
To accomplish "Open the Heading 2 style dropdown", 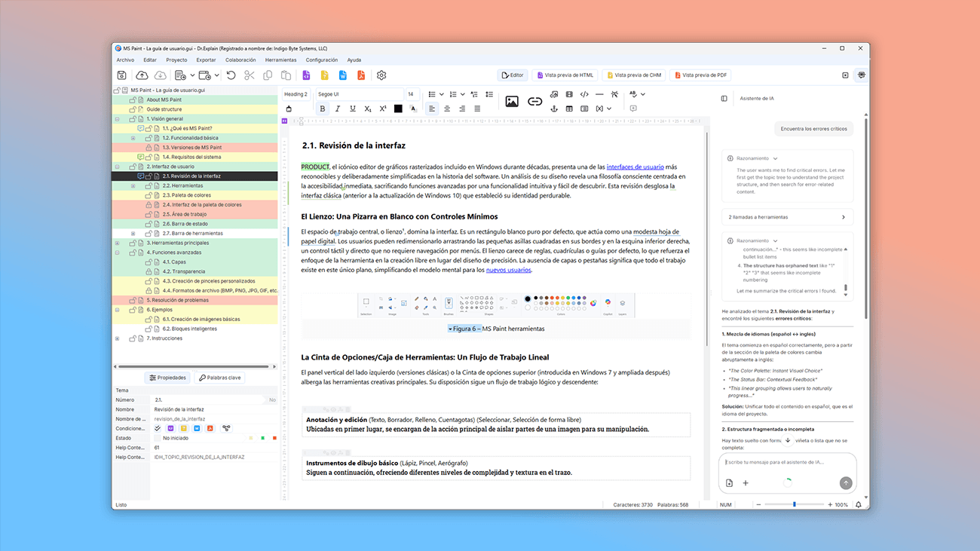I will pyautogui.click(x=296, y=94).
